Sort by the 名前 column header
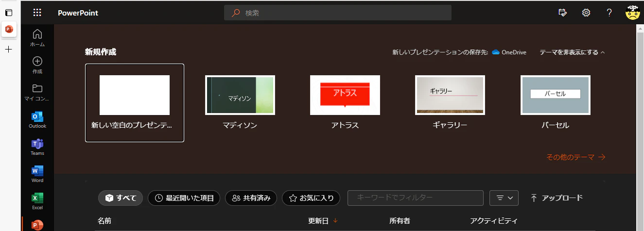The width and height of the screenshot is (644, 231). click(104, 221)
